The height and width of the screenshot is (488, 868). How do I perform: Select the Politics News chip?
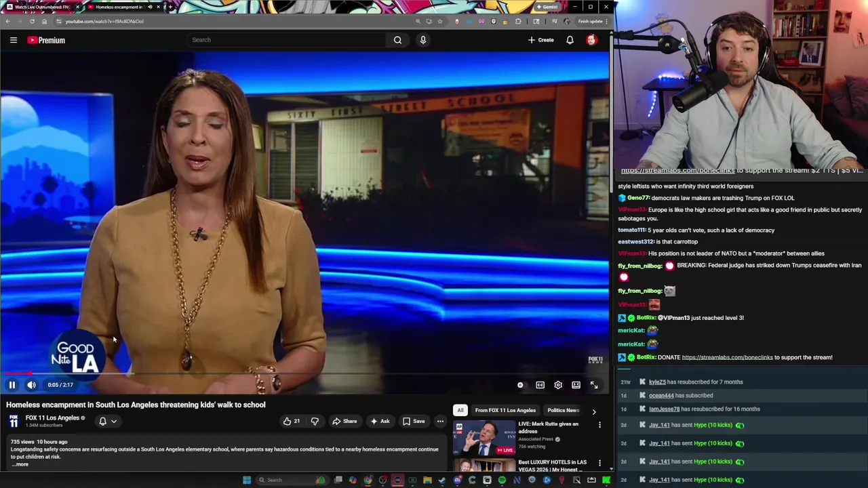pyautogui.click(x=563, y=411)
